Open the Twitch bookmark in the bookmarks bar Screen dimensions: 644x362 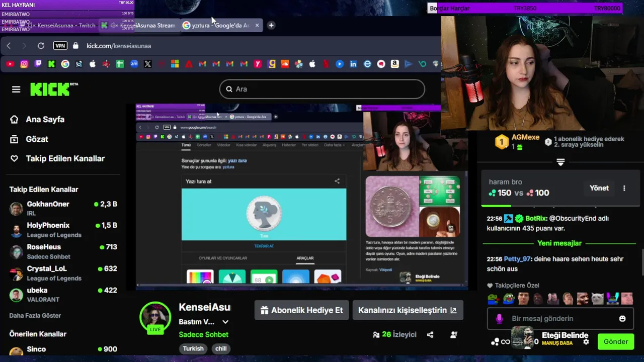[x=38, y=64]
